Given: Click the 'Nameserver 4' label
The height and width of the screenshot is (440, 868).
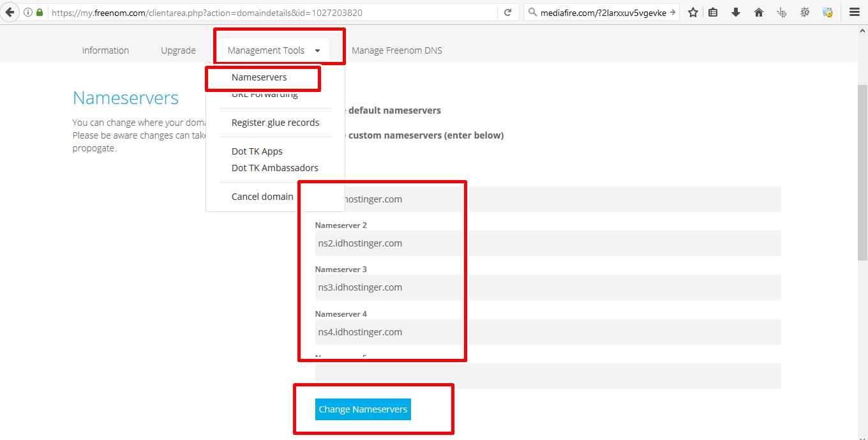Looking at the screenshot, I should pos(341,314).
